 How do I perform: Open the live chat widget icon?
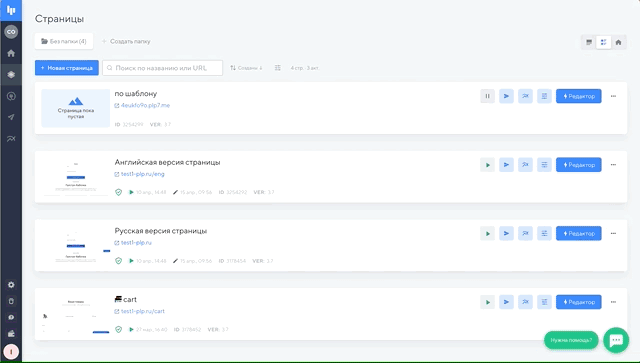coord(616,340)
